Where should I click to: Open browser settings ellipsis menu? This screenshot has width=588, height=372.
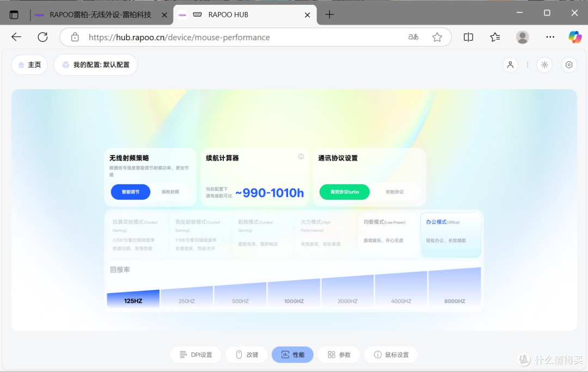click(550, 37)
